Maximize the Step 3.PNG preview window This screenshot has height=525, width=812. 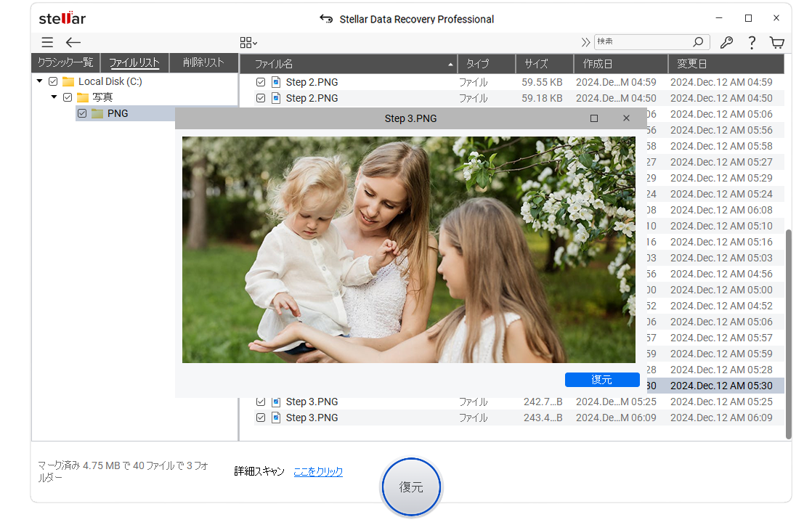point(594,118)
